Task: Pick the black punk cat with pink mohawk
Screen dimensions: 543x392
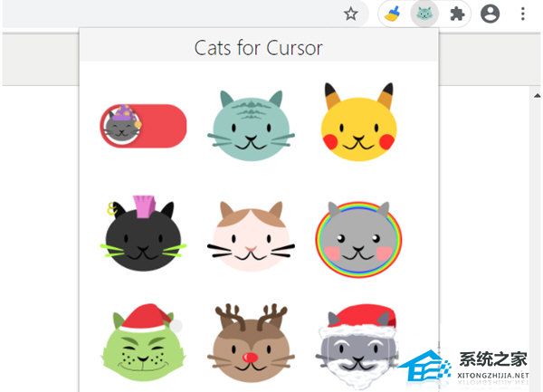Action: tap(143, 234)
